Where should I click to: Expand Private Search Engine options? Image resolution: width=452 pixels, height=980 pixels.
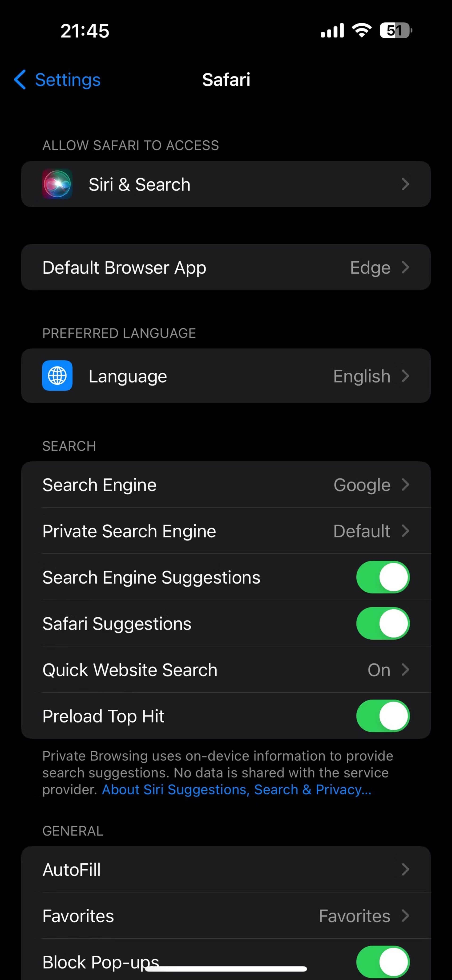226,531
